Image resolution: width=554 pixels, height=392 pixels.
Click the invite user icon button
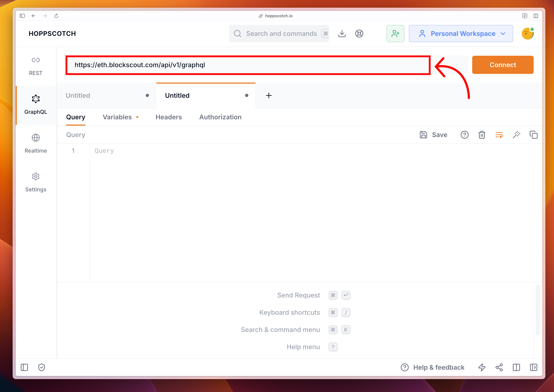[x=395, y=34]
